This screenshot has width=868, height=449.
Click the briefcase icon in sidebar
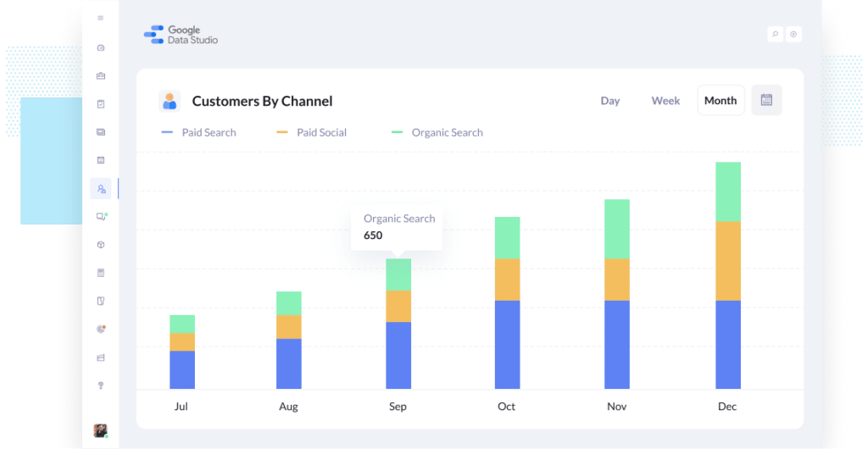click(101, 75)
